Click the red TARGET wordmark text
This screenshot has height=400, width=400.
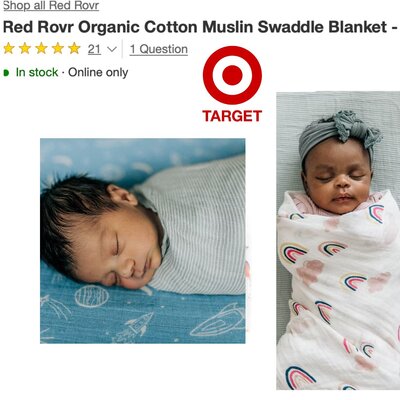(x=232, y=116)
